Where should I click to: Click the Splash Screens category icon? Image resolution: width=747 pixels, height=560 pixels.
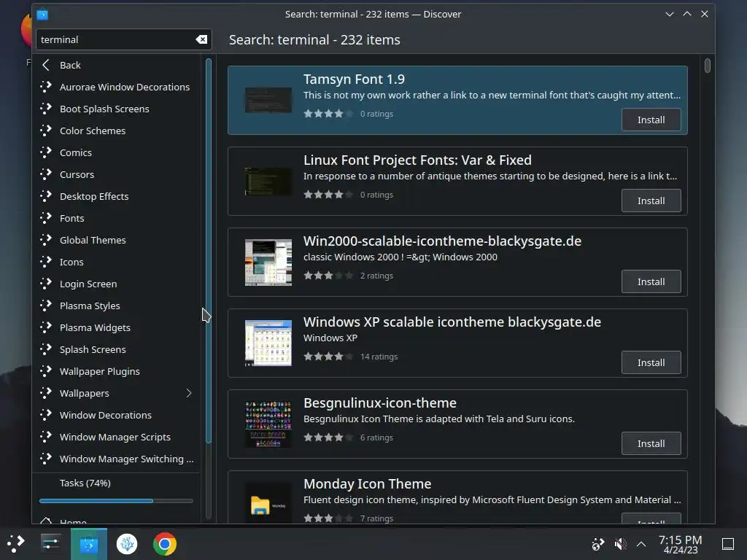(46, 349)
